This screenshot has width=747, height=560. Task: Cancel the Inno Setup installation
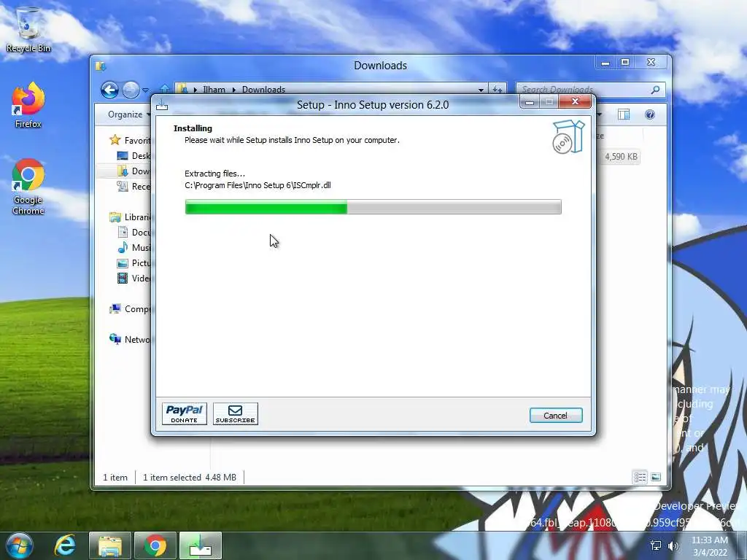pyautogui.click(x=555, y=415)
